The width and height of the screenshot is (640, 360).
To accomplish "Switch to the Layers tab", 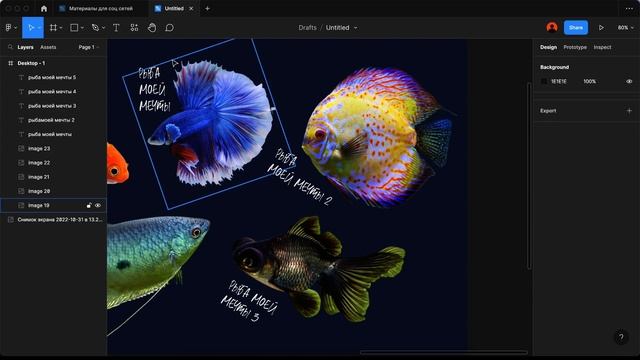I will pyautogui.click(x=25, y=47).
